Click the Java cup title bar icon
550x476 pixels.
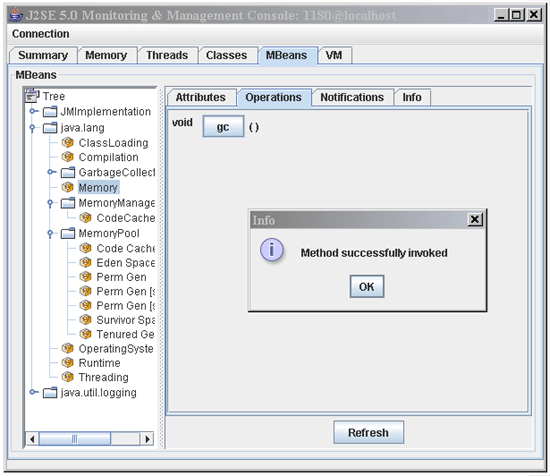[16, 15]
